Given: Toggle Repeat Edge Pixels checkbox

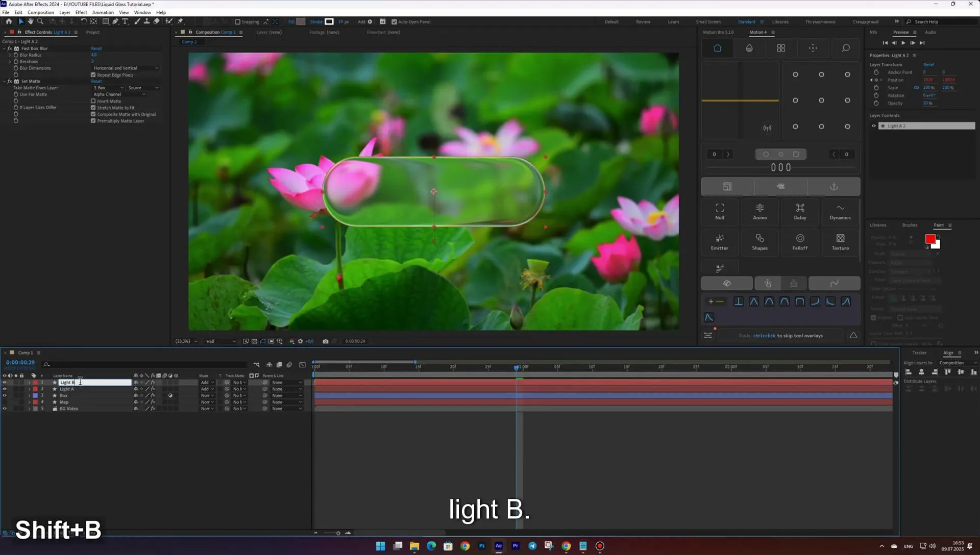Looking at the screenshot, I should click(93, 74).
